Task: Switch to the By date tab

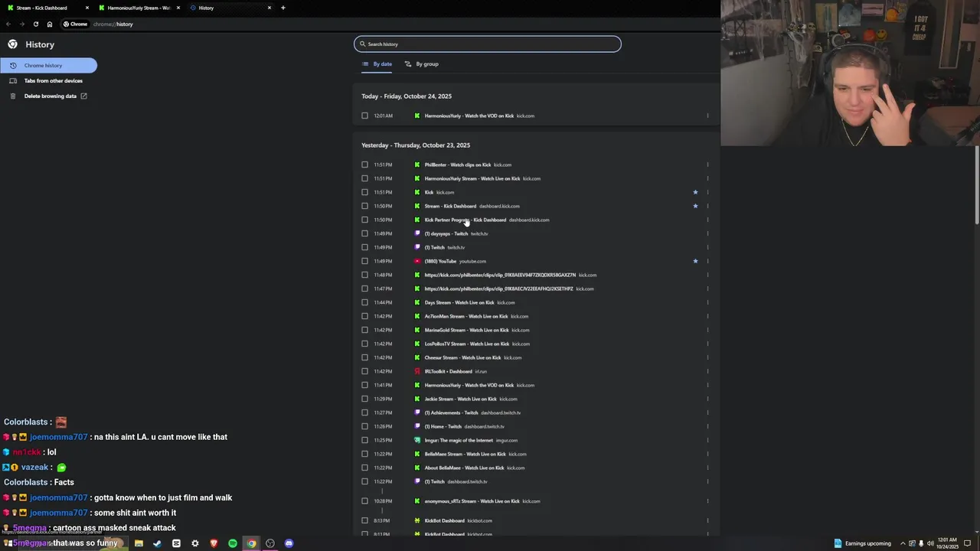Action: pyautogui.click(x=377, y=64)
